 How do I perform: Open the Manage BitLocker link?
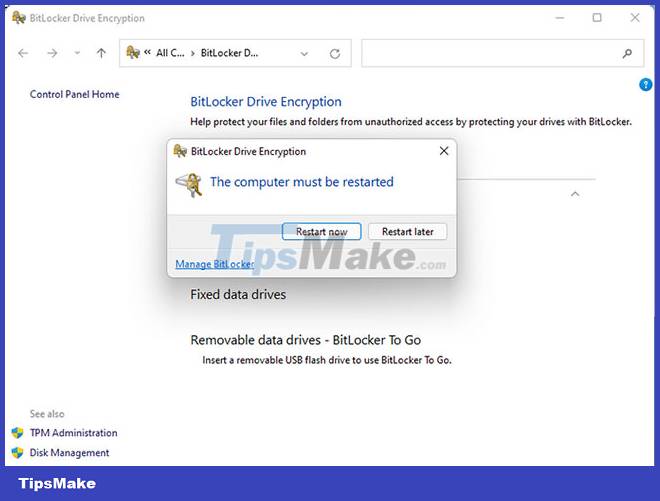coord(215,264)
